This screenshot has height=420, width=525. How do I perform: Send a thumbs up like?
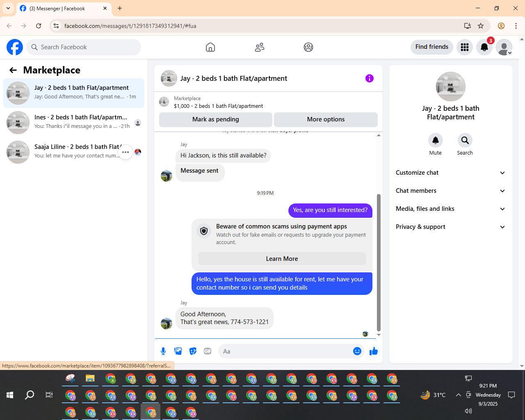point(374,351)
